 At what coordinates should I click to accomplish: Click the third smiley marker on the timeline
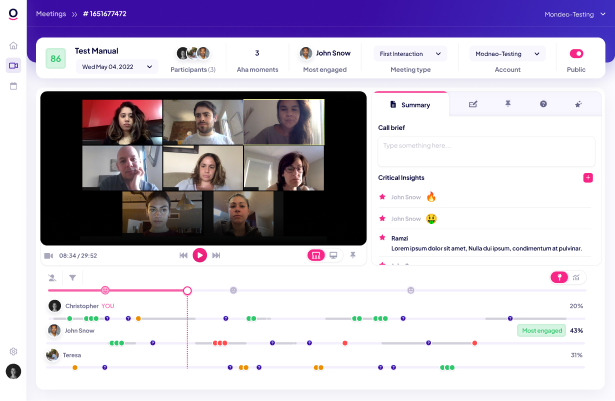[x=411, y=290]
